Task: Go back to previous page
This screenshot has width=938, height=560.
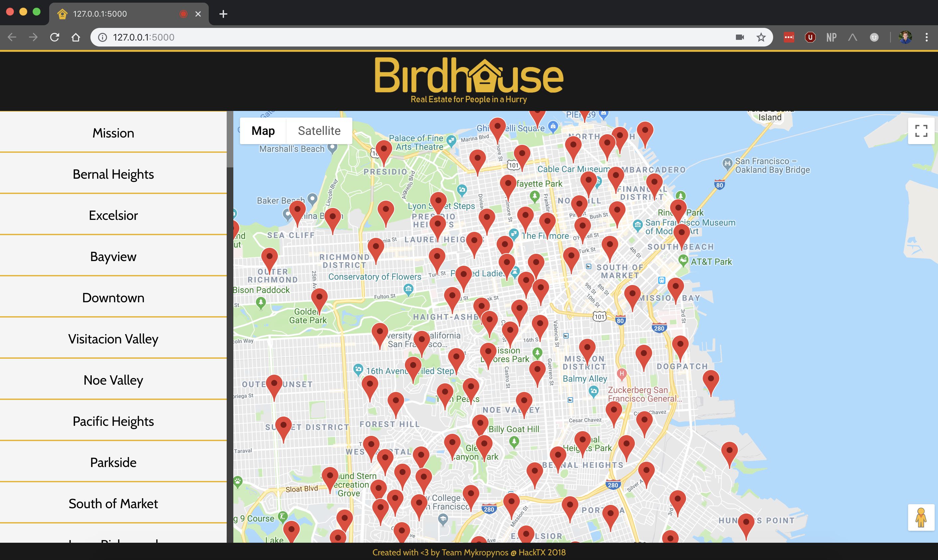Action: pos(12,37)
